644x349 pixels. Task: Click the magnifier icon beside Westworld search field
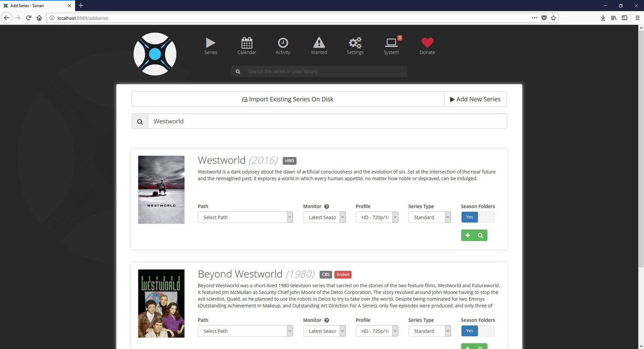[140, 121]
